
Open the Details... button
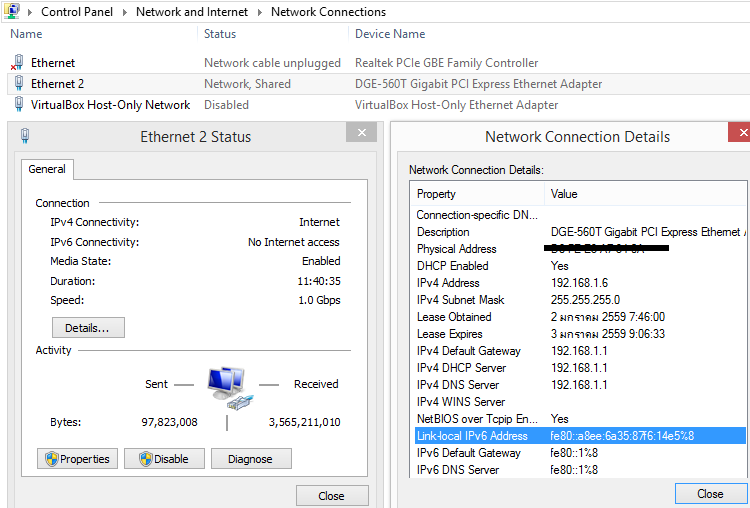tap(88, 327)
